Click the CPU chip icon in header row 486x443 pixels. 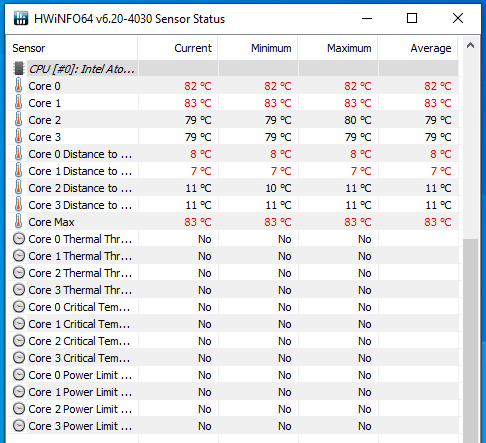pyautogui.click(x=19, y=68)
